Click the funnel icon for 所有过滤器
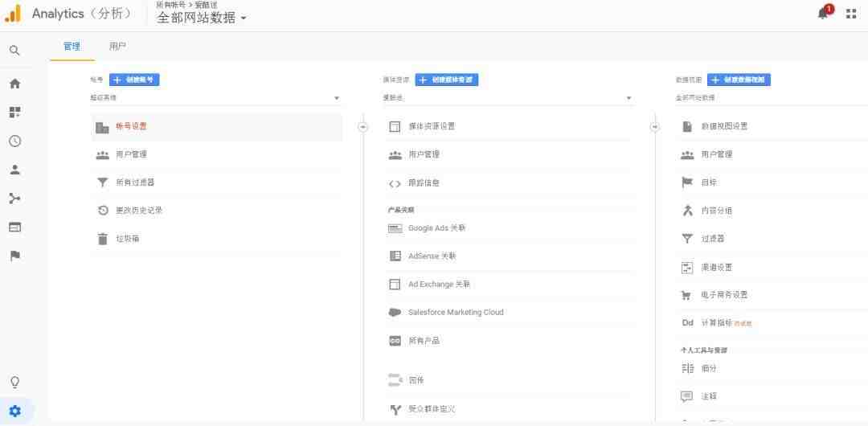This screenshot has height=426, width=868. pos(102,182)
